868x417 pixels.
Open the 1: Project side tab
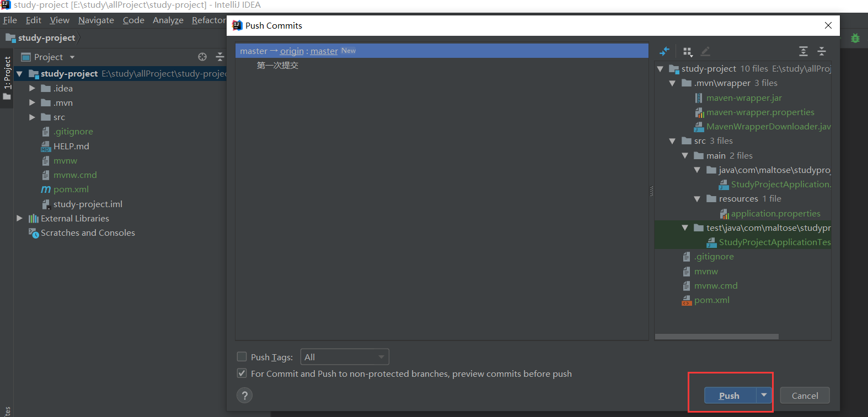click(x=7, y=78)
